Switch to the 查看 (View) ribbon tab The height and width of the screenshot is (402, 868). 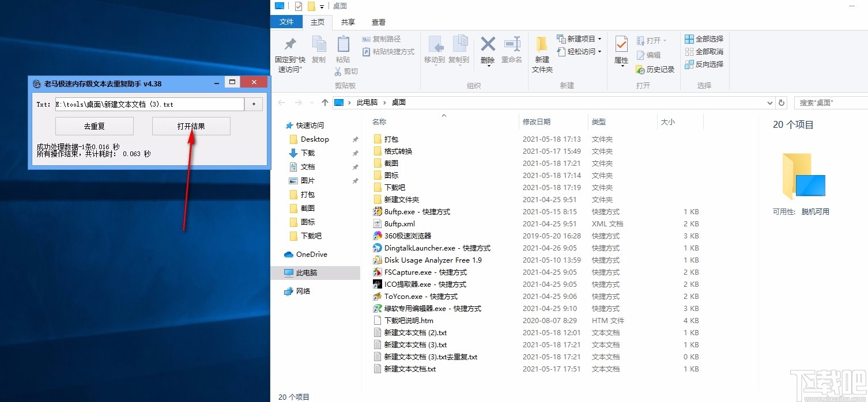378,22
